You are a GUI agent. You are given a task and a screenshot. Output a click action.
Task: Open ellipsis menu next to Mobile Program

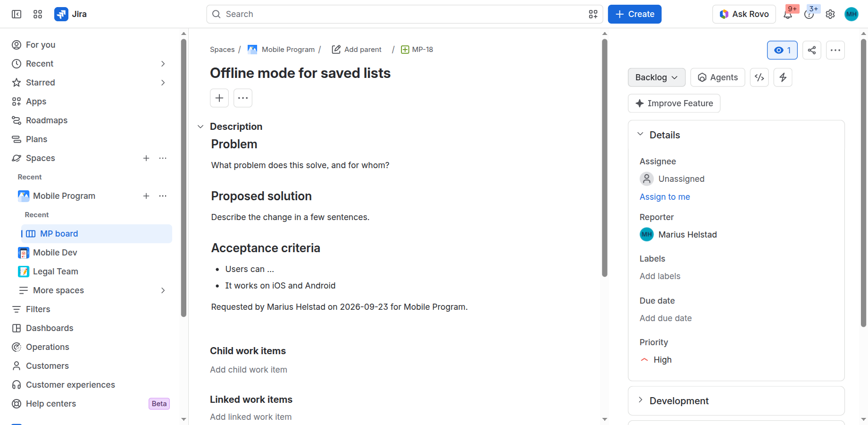[163, 196]
